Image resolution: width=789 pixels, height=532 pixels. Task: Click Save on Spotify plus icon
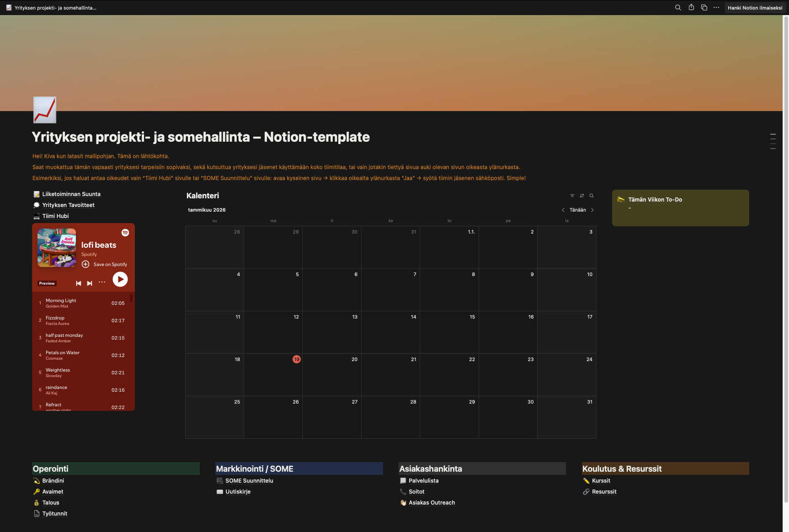85,264
